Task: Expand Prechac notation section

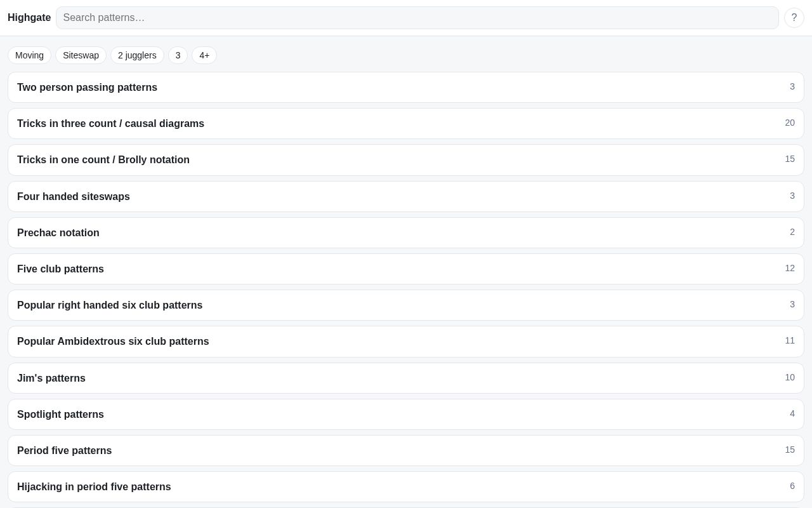Action: [x=406, y=232]
